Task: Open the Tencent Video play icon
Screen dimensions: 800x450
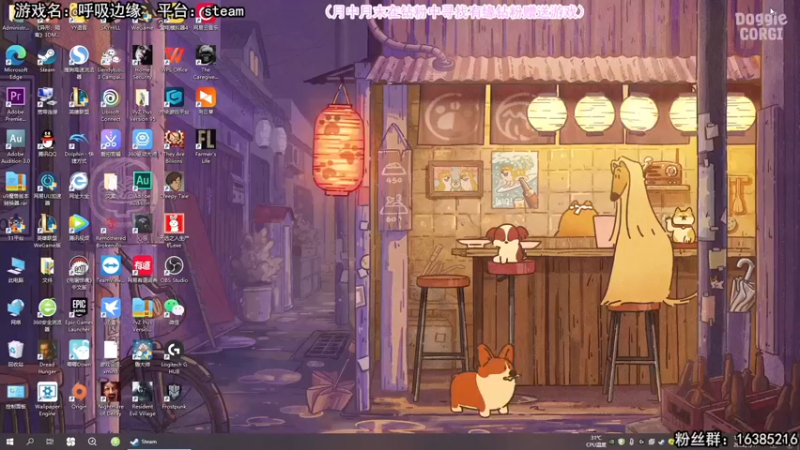Action: (x=79, y=228)
